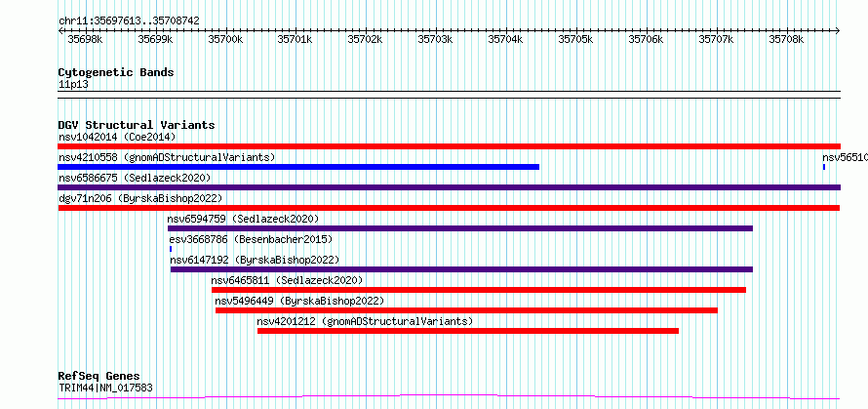Click the 35701k ruler tick label
The width and height of the screenshot is (868, 409).
point(296,39)
